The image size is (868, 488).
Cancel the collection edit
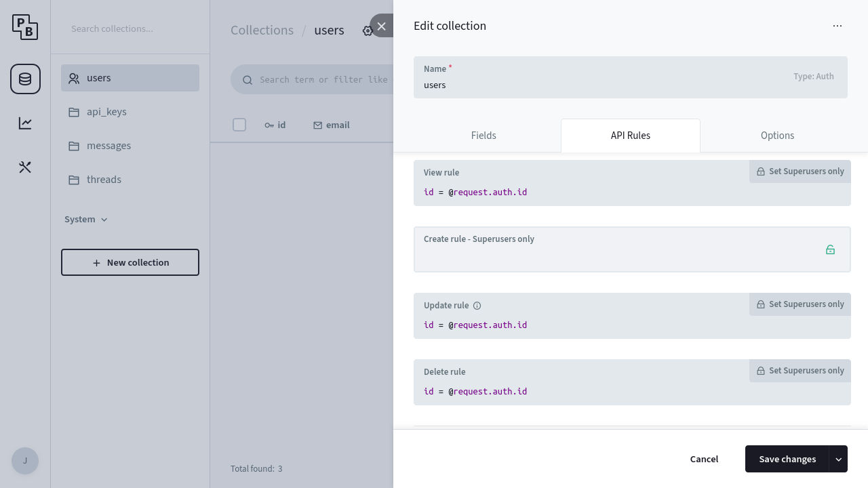(x=704, y=459)
